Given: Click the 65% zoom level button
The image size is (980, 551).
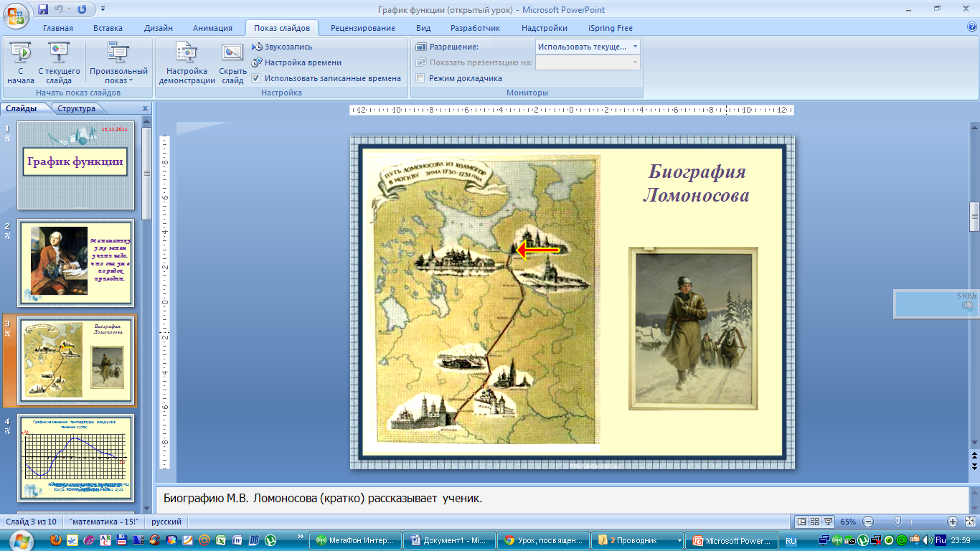Looking at the screenshot, I should (848, 522).
